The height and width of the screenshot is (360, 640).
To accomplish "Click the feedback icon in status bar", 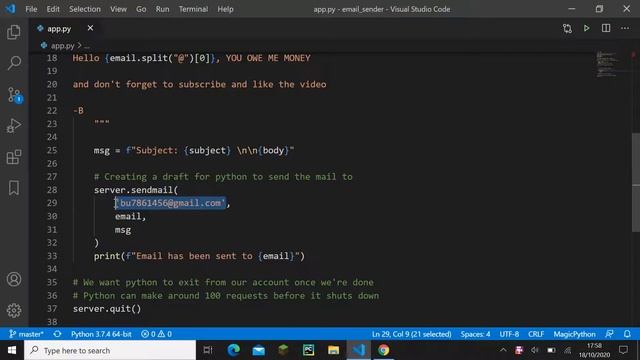I will tap(609, 334).
